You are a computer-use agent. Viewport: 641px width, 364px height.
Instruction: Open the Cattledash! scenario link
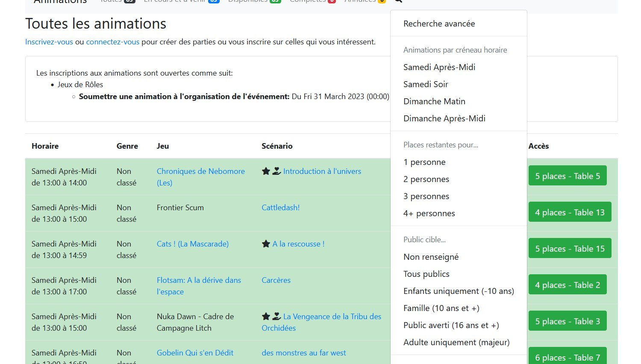[280, 208]
